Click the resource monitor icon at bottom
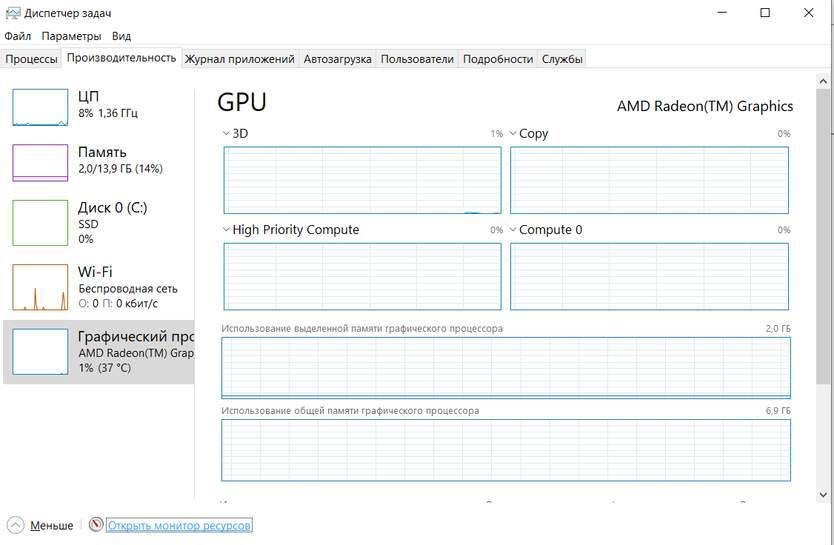Screen dimensions: 834x545 click(96, 525)
